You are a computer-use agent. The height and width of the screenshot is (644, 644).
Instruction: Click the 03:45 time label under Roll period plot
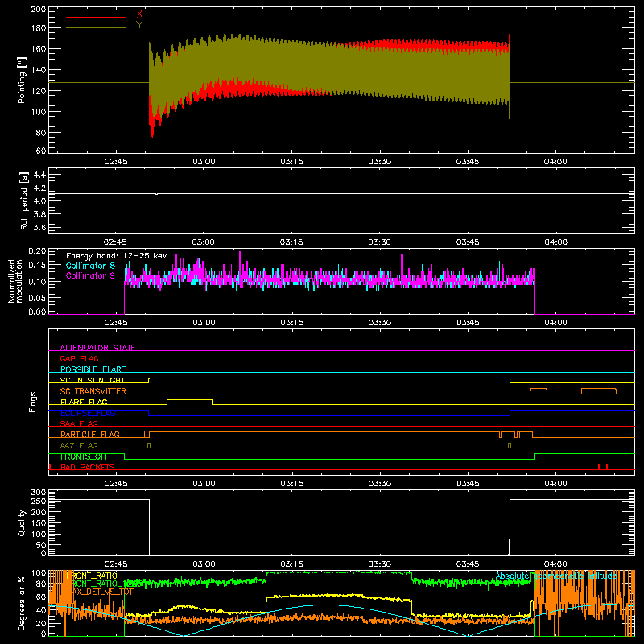[x=468, y=242]
